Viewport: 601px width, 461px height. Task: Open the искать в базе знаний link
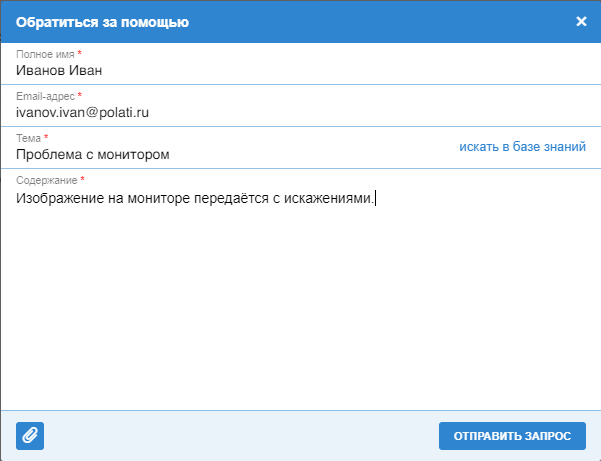pos(522,147)
